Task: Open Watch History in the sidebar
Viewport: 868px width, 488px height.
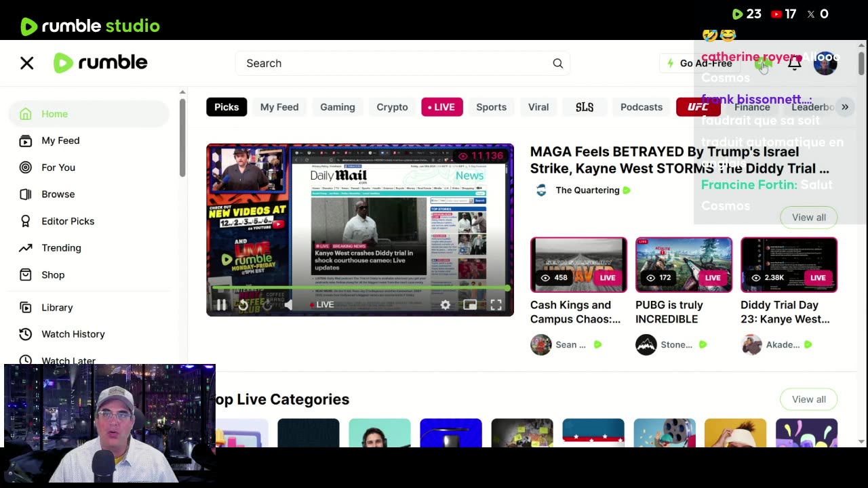Action: coord(89,334)
